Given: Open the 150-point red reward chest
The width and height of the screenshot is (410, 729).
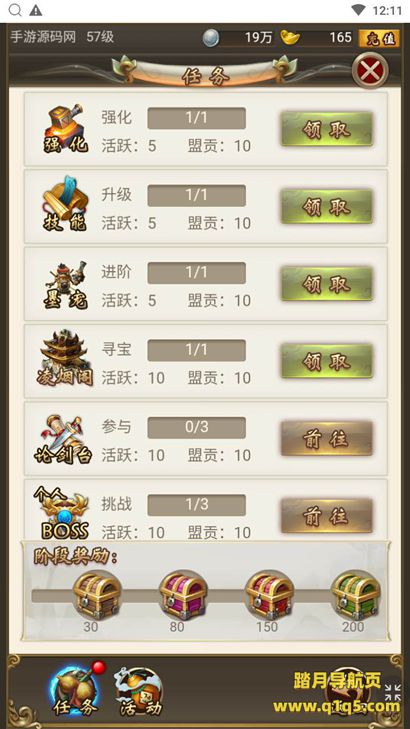Looking at the screenshot, I should point(269,595).
